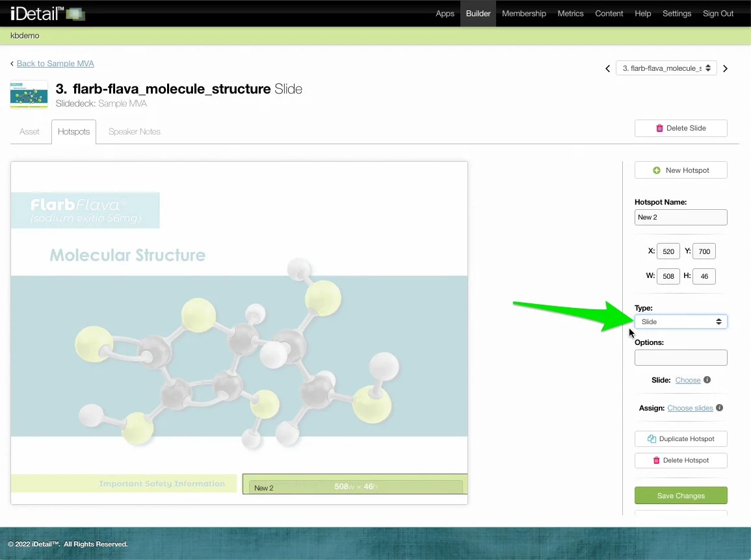Click the Save Changes button
The image size is (751, 560).
(x=681, y=496)
